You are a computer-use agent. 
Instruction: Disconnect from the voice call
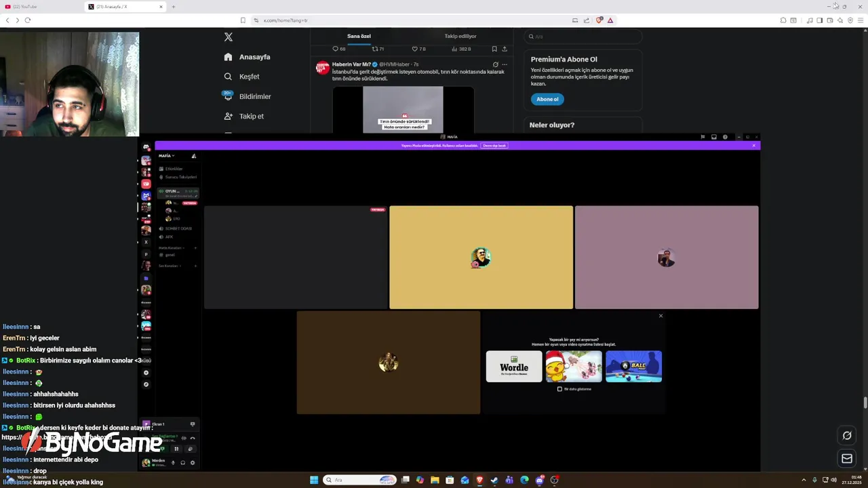193,438
